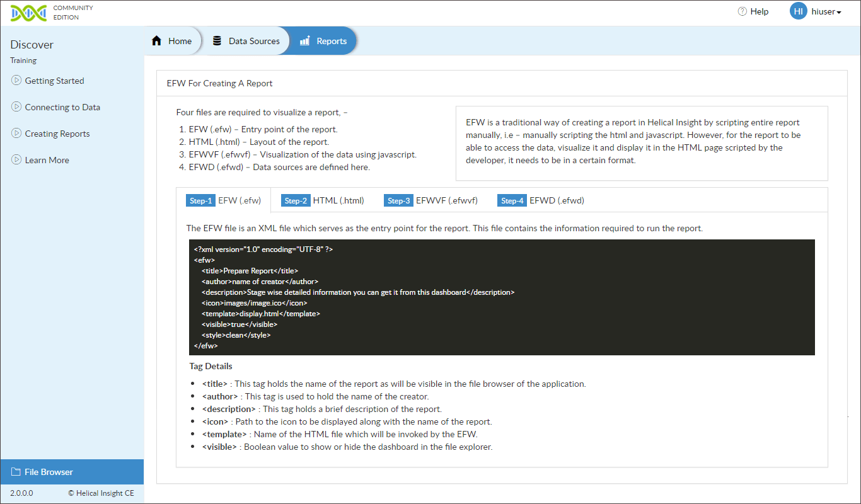Image resolution: width=861 pixels, height=504 pixels.
Task: Click the Data Sources database icon
Action: click(217, 40)
